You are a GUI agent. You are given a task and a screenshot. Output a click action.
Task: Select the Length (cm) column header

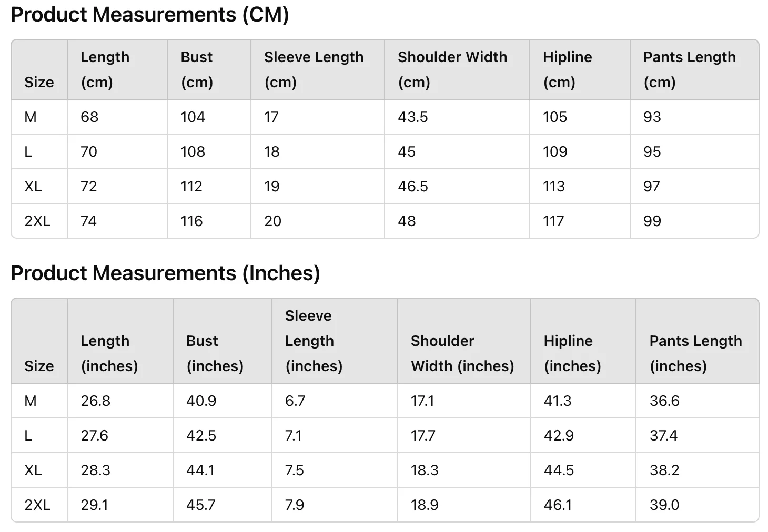tap(117, 69)
